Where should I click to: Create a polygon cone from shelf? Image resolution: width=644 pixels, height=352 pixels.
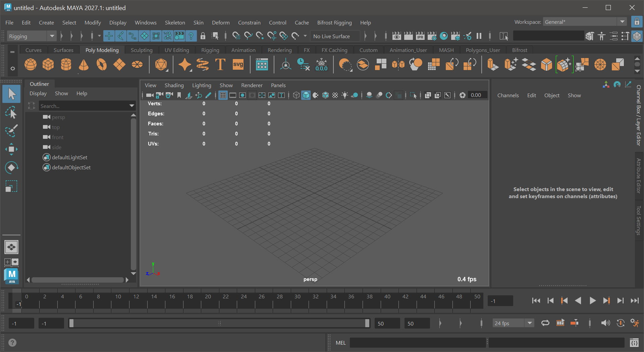tap(84, 64)
